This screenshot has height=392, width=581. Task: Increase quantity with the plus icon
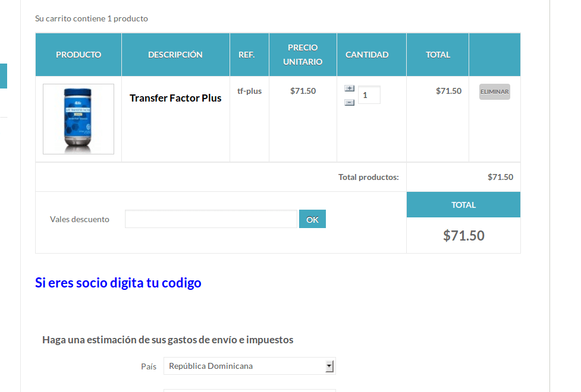(349, 88)
